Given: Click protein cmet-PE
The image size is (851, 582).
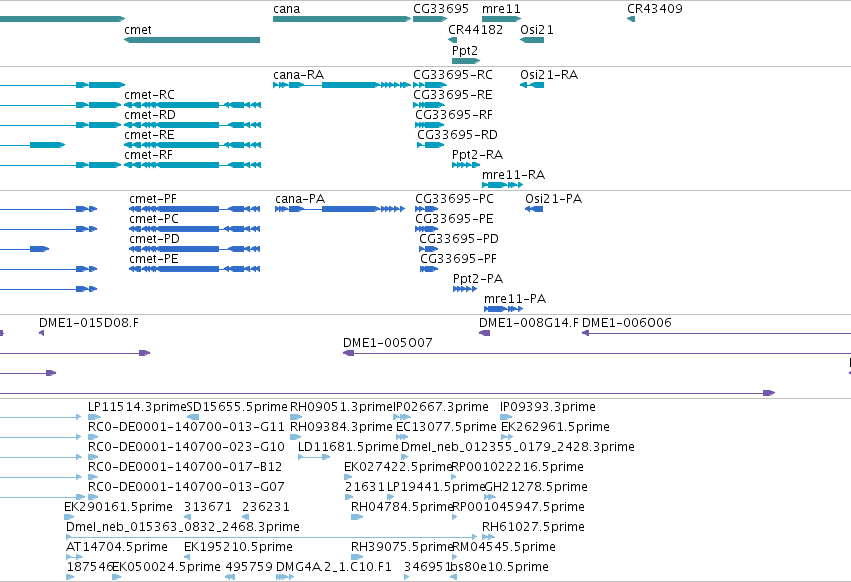Looking at the screenshot, I should point(154,260).
